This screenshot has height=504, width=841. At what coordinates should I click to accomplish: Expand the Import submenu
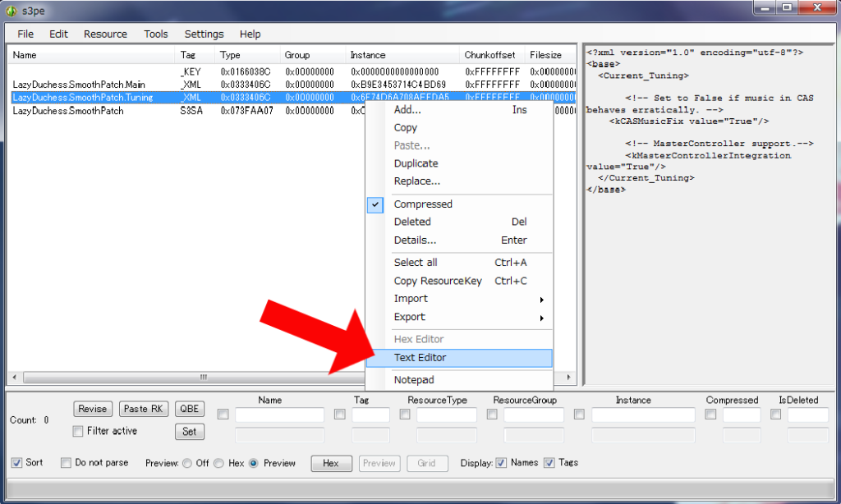click(411, 298)
